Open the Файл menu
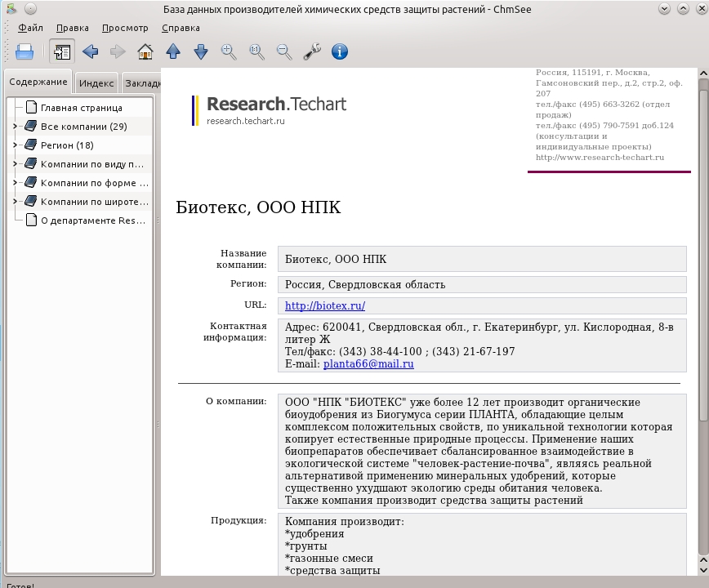The image size is (709, 588). tap(30, 28)
